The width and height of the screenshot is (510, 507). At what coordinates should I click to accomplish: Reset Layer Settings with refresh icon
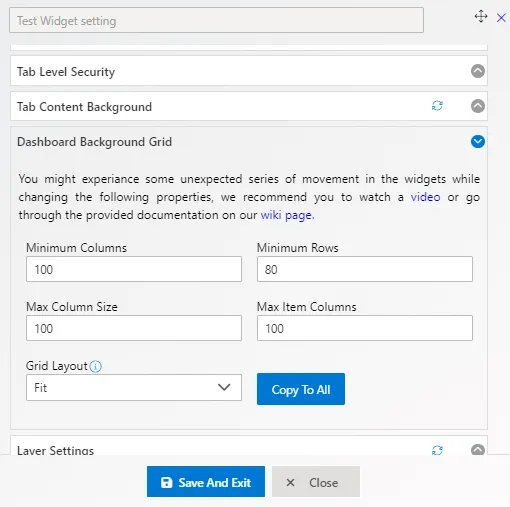(x=437, y=450)
